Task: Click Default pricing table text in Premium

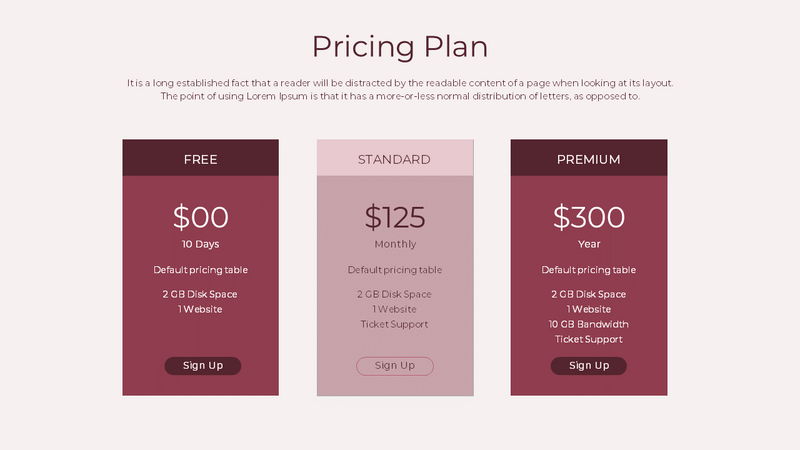Action: [x=589, y=270]
